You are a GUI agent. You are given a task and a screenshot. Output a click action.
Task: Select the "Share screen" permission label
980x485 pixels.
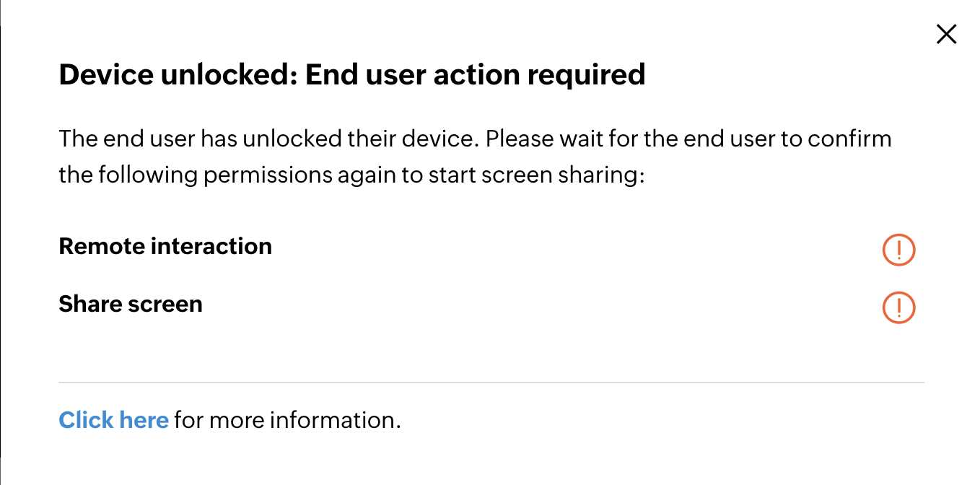pyautogui.click(x=131, y=304)
